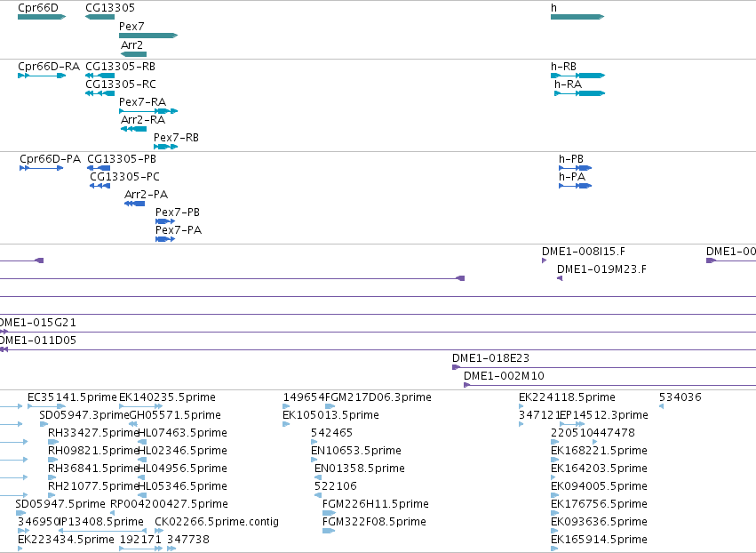
Task: Click the DME1-019M23.F clone label
Action: (601, 269)
